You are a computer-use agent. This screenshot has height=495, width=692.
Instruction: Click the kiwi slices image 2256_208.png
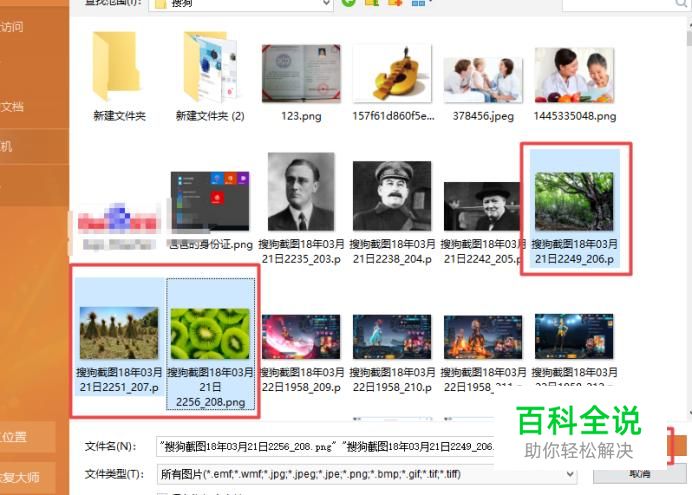coord(210,334)
